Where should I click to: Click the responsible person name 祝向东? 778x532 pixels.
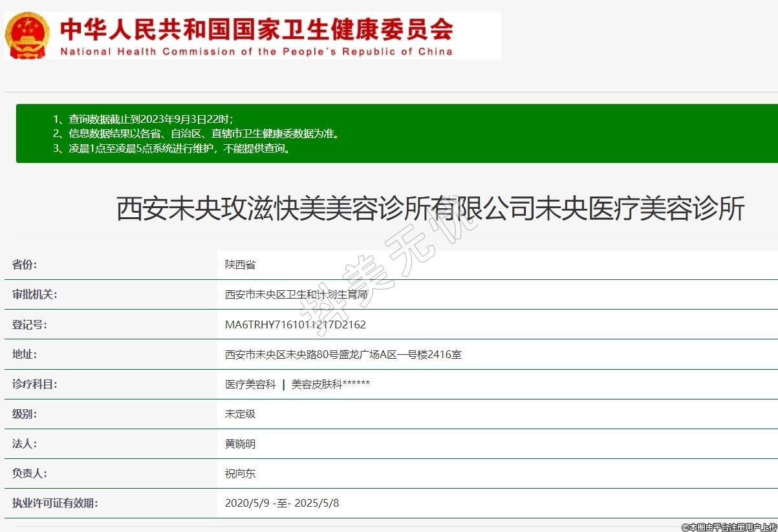[x=241, y=473]
